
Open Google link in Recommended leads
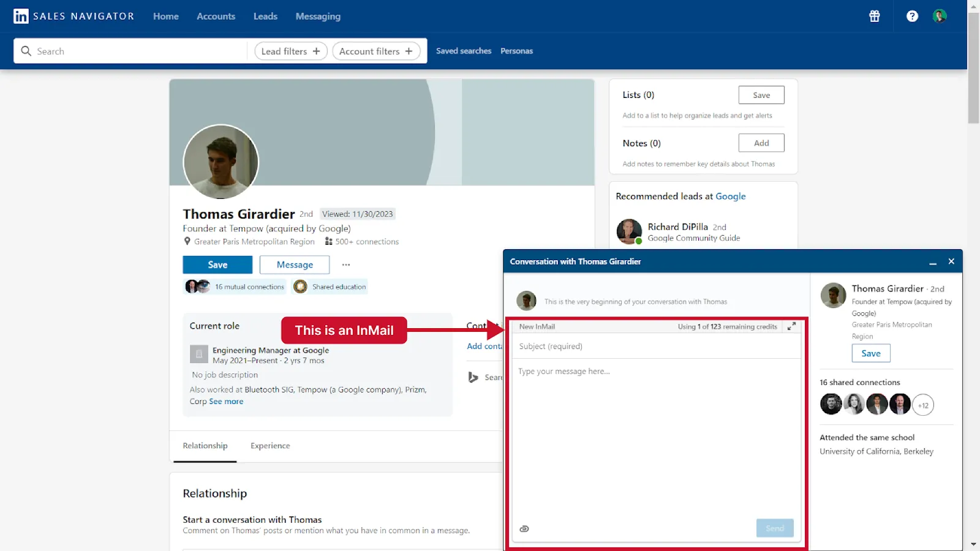point(731,197)
